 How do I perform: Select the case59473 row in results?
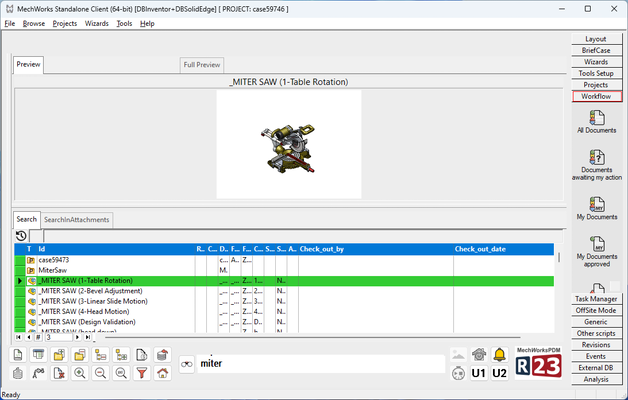click(284, 260)
